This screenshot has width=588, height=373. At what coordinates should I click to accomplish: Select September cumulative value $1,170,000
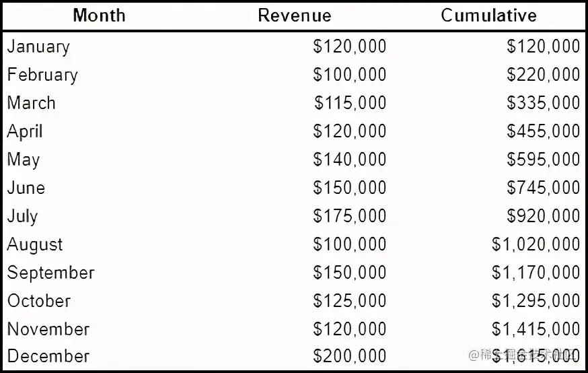(536, 272)
